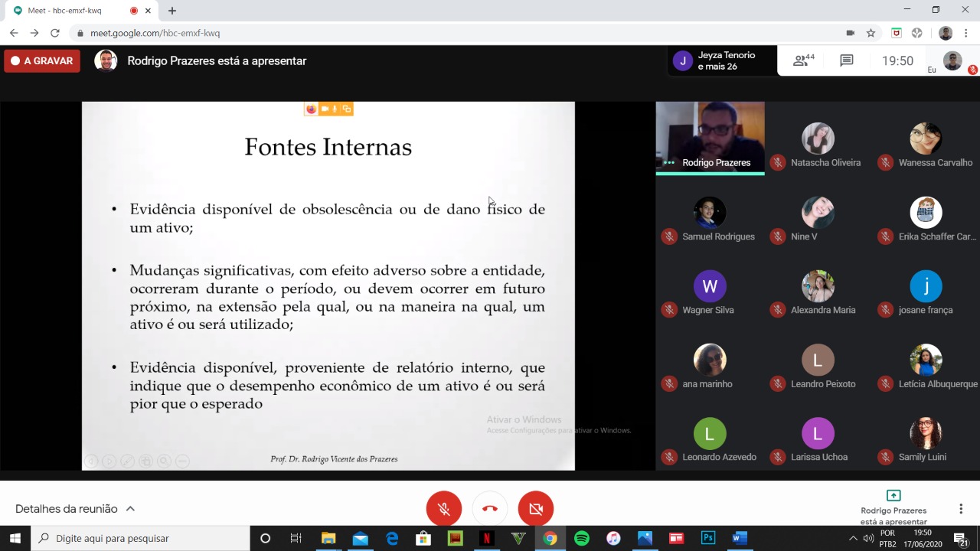Viewport: 980px width, 551px height.
Task: Open Photoshop from the taskbar
Action: click(x=708, y=538)
